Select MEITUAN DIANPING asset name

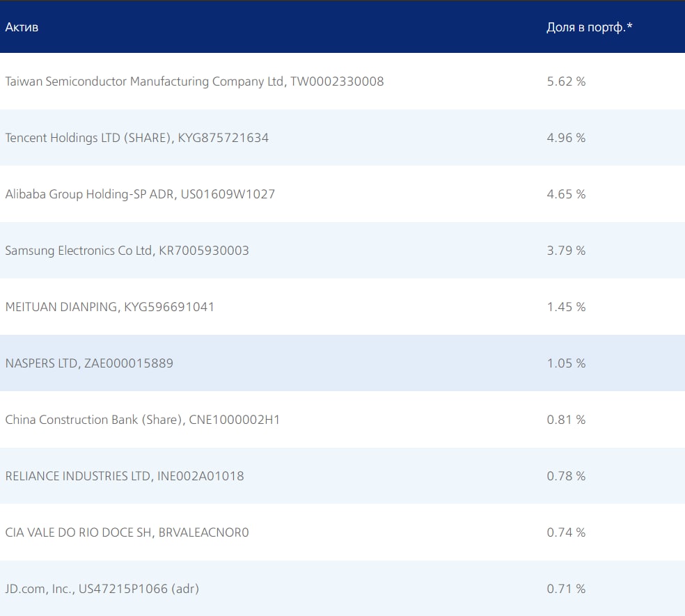point(110,307)
